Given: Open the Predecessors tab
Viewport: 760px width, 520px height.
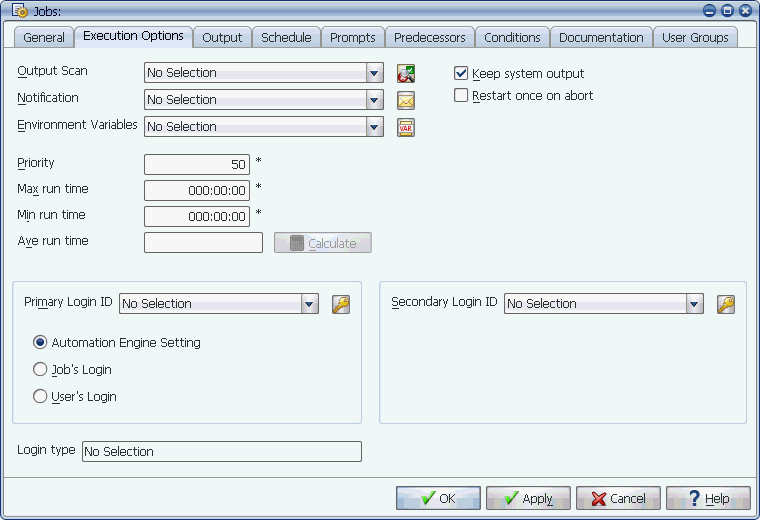Looking at the screenshot, I should (429, 37).
